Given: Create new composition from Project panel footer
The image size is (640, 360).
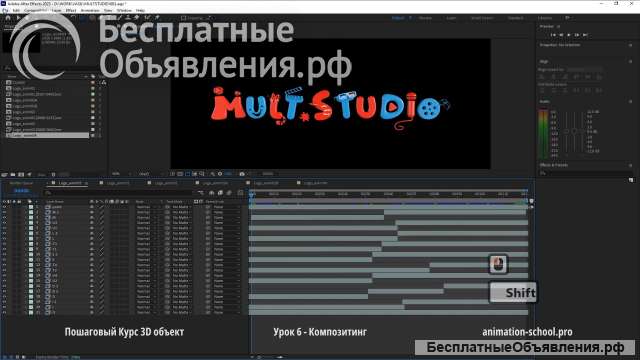Looking at the screenshot, I should [21, 175].
